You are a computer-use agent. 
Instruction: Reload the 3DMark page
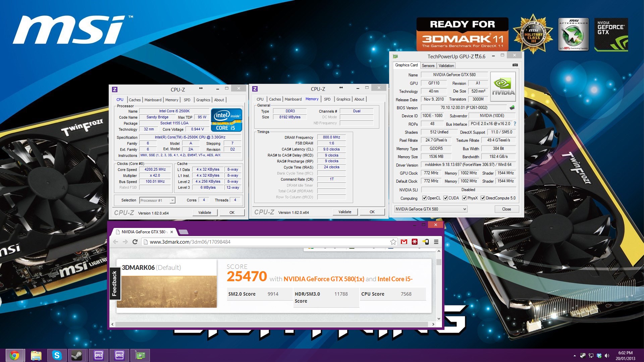click(x=135, y=242)
